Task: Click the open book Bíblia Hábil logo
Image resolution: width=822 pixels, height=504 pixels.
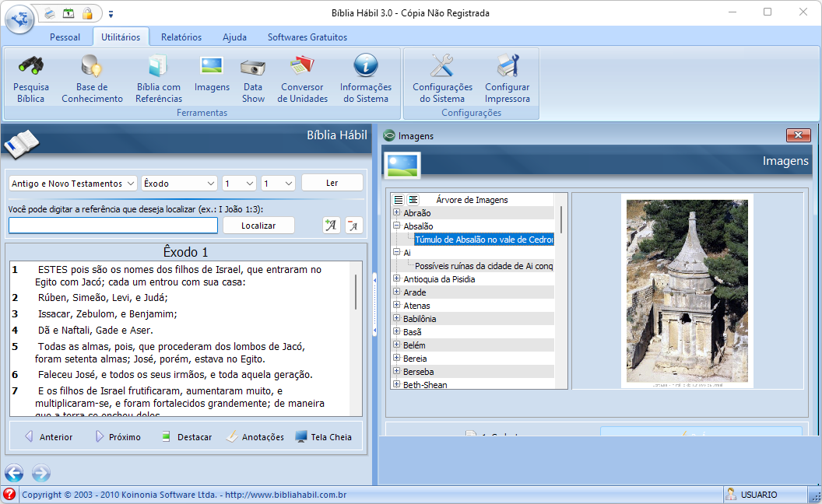Action: pyautogui.click(x=21, y=144)
